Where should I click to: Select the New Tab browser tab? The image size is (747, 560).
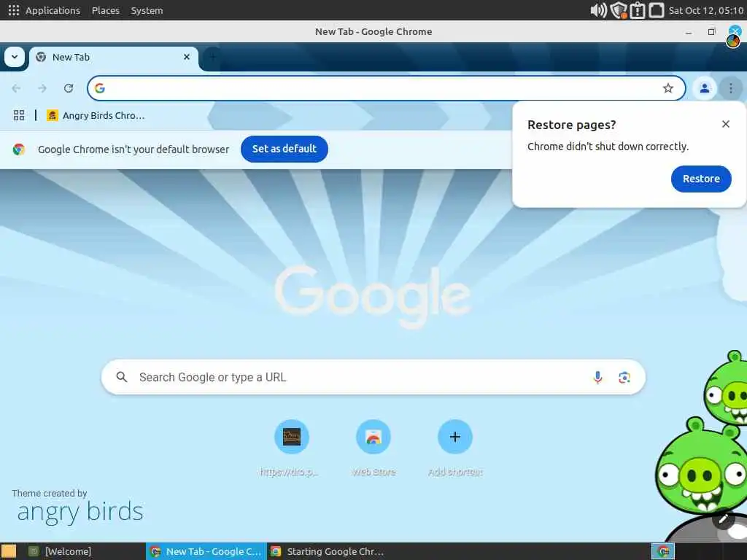point(113,58)
